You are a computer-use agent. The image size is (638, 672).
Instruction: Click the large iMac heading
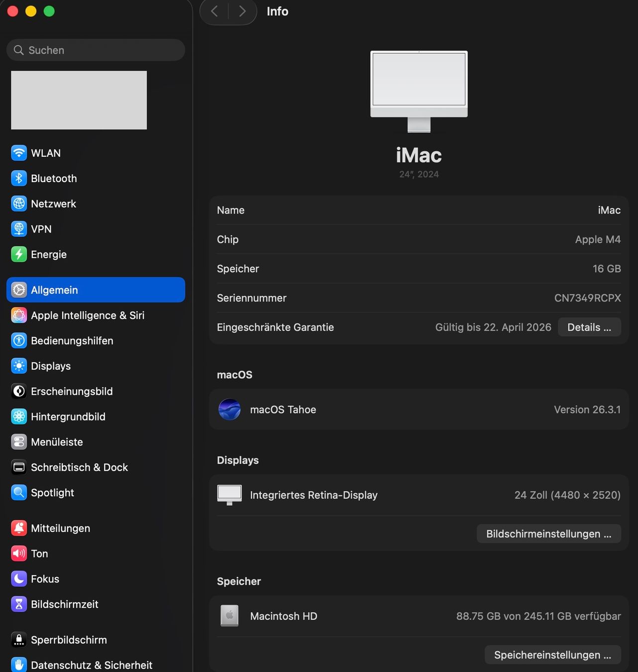point(419,155)
